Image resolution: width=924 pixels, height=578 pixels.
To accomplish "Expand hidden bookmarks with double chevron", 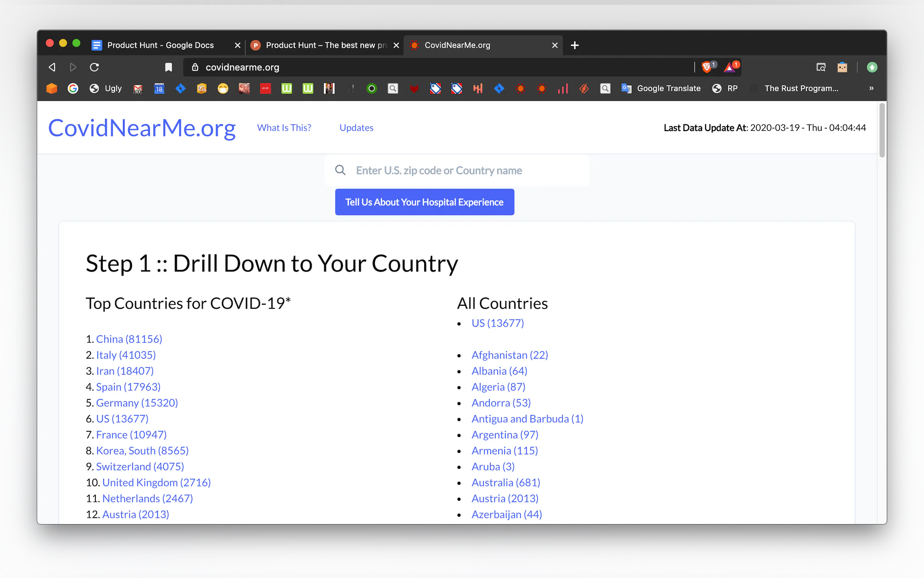I will tap(871, 88).
